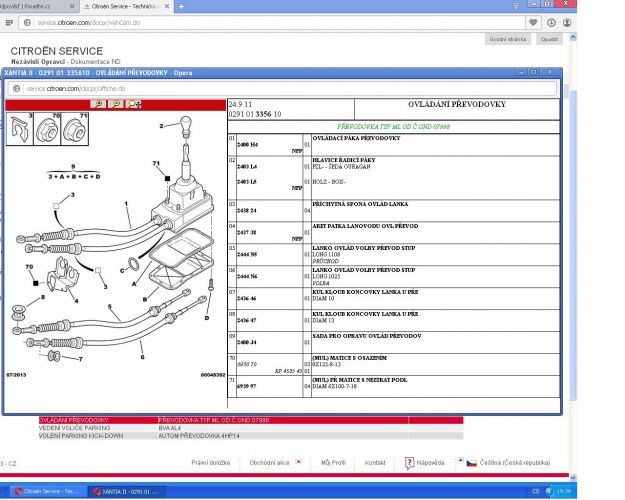Image resolution: width=625 pixels, height=500 pixels.
Task: Click the zoom-out magnifier in the diagram toolbar
Action: [116, 104]
